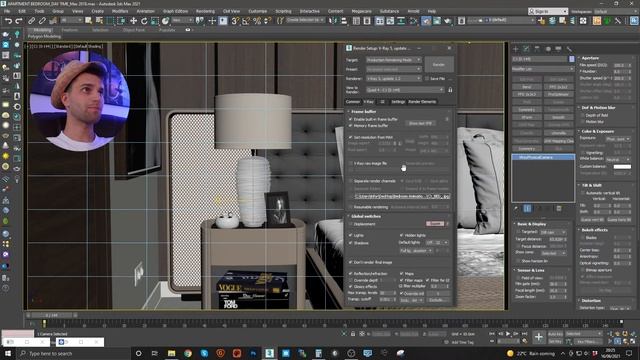Toggle the Spinner Snap icon
Viewport: 640px width, 360px height.
(268, 20)
